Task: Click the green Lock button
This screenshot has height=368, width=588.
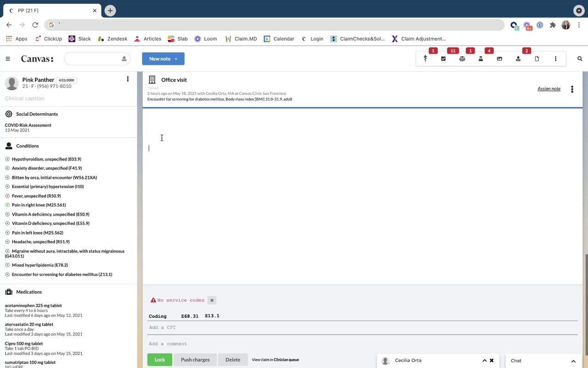Action: click(159, 360)
